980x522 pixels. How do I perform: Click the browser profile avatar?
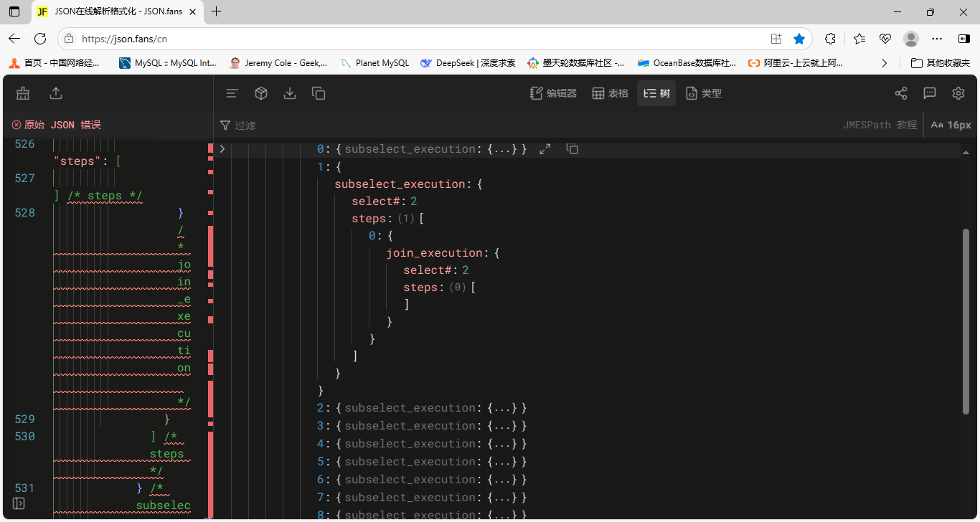click(x=911, y=39)
